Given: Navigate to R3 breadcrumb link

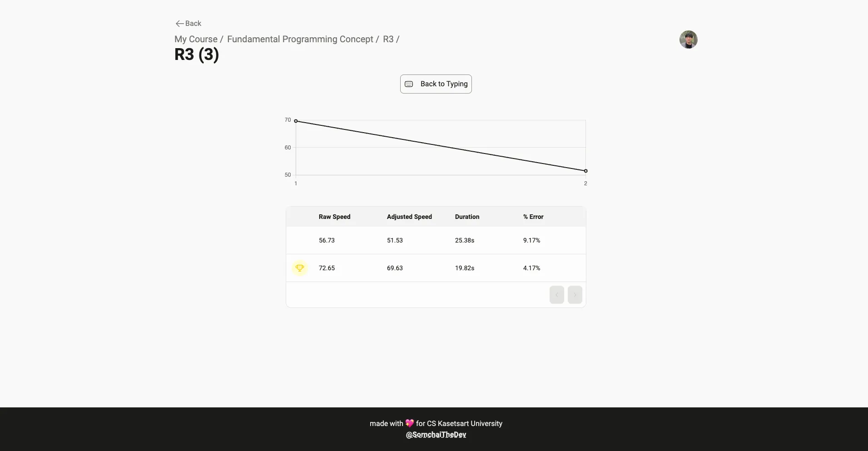Looking at the screenshot, I should point(388,39).
